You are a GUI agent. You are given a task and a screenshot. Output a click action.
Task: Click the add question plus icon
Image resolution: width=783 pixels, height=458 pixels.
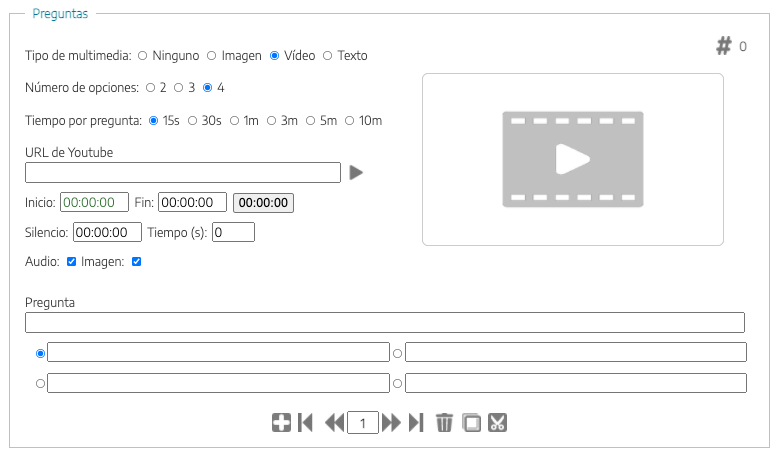point(281,423)
